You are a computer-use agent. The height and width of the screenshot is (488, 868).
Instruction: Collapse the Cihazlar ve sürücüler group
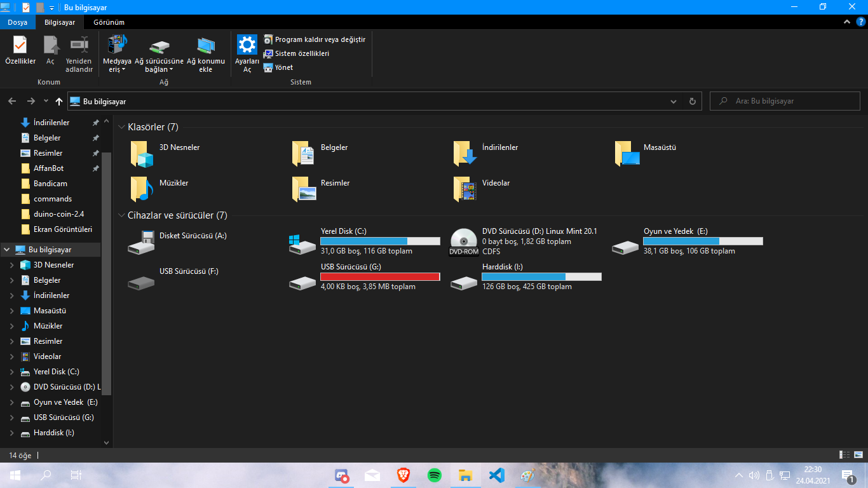(121, 215)
